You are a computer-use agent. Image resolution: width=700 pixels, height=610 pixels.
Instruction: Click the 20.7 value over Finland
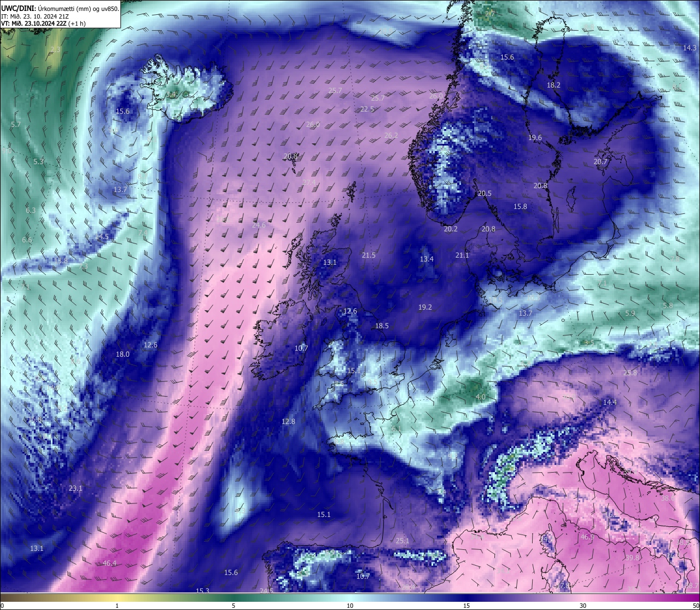tap(600, 162)
